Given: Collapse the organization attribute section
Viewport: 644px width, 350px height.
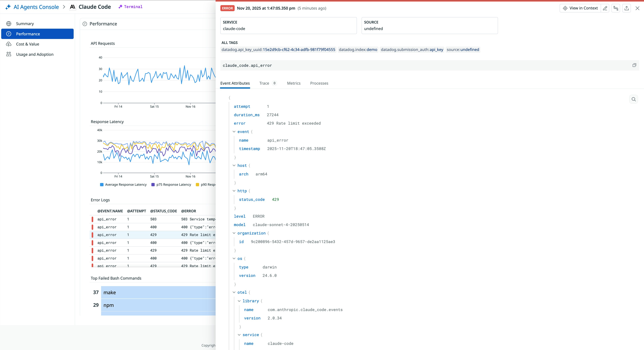Looking at the screenshot, I should coord(234,233).
